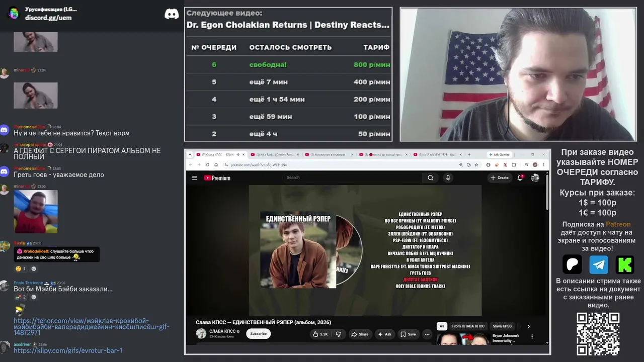
Task: Click the 534K subscribers count
Action: (x=221, y=336)
